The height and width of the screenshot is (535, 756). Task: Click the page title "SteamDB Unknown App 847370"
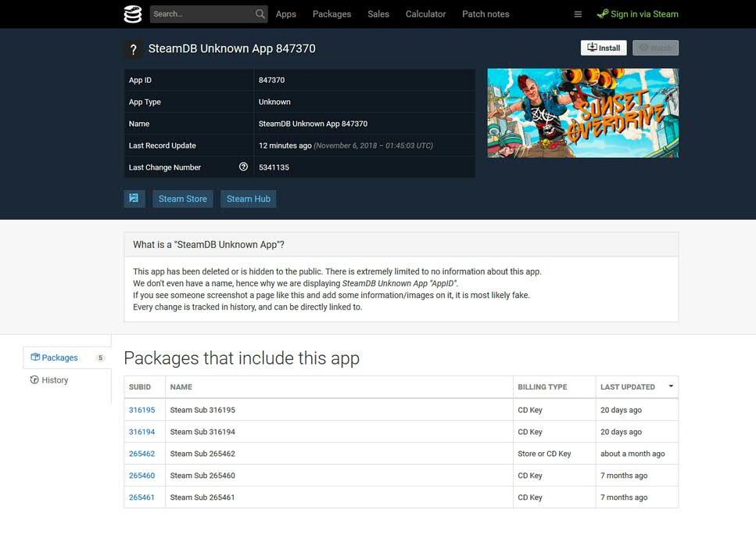click(232, 48)
